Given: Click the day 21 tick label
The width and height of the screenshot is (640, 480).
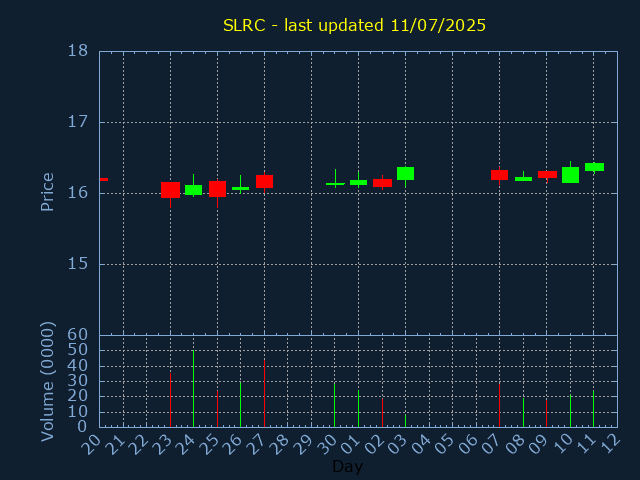Looking at the screenshot, I should coord(115,444).
